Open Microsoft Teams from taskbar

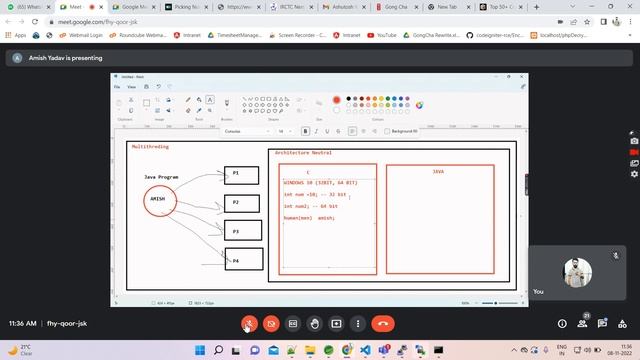click(384, 350)
